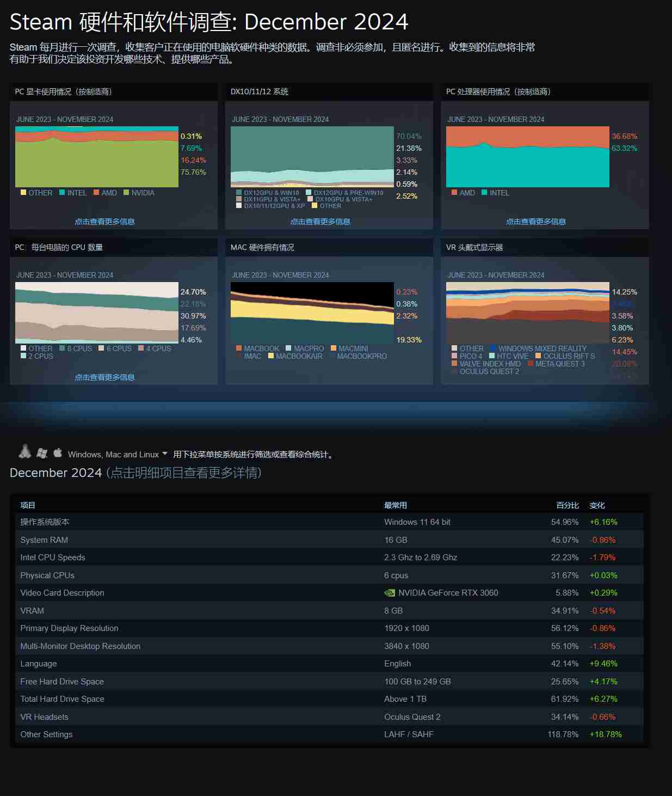Select the Linux penguin filter icon
Image resolution: width=672 pixels, height=796 pixels.
[x=26, y=454]
